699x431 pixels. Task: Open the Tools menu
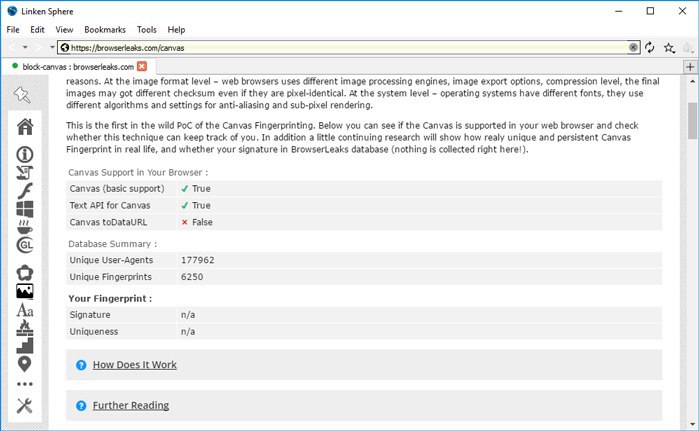click(147, 29)
